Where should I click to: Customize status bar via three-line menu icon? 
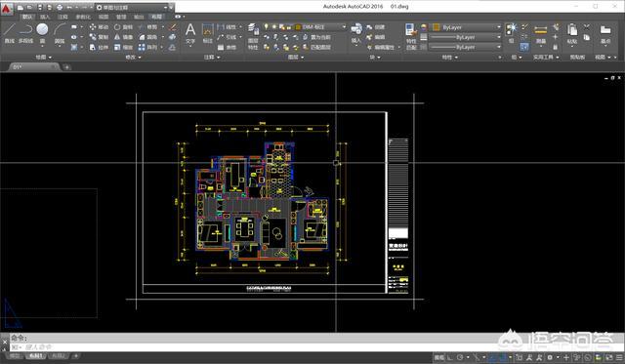click(x=619, y=357)
